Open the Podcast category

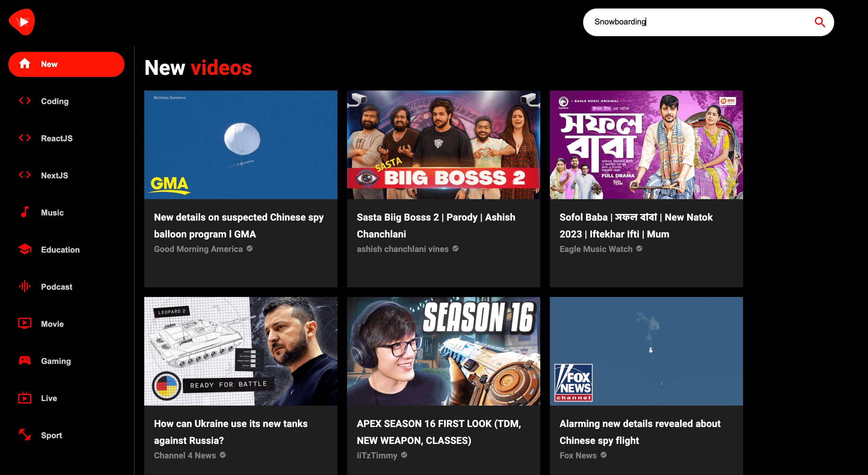[x=66, y=287]
